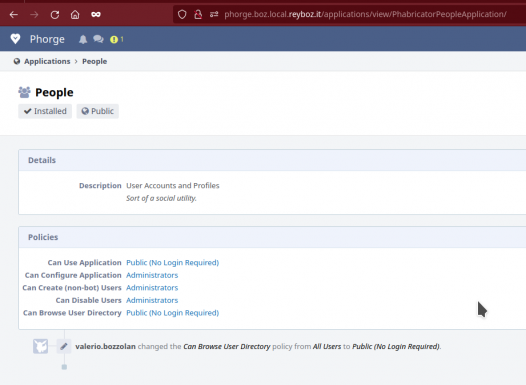
Task: Open the notifications bell icon
Action: point(83,39)
